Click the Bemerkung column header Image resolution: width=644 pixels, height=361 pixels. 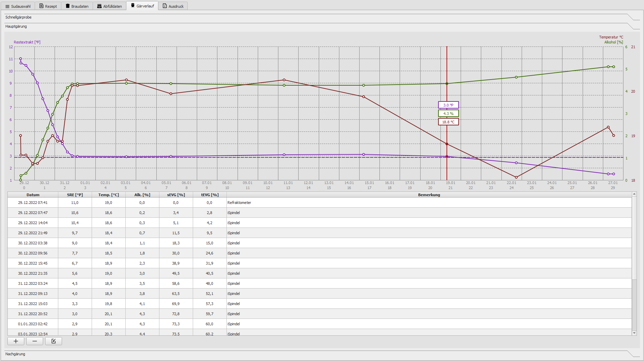click(429, 195)
